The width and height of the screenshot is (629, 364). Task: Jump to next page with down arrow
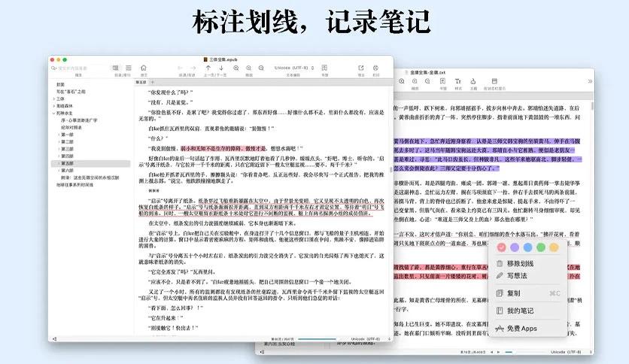(x=221, y=68)
